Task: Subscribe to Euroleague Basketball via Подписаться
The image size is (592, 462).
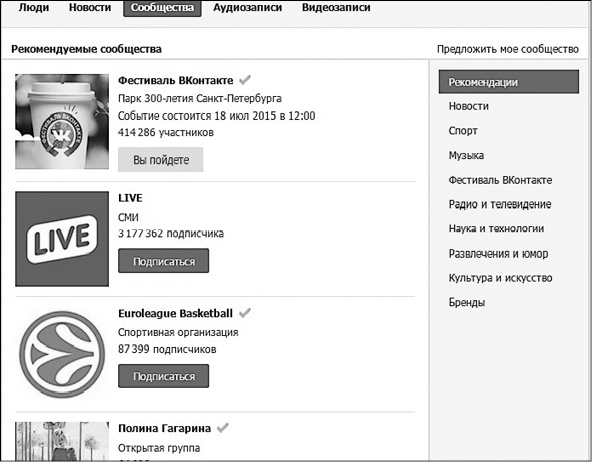Action: click(x=163, y=376)
